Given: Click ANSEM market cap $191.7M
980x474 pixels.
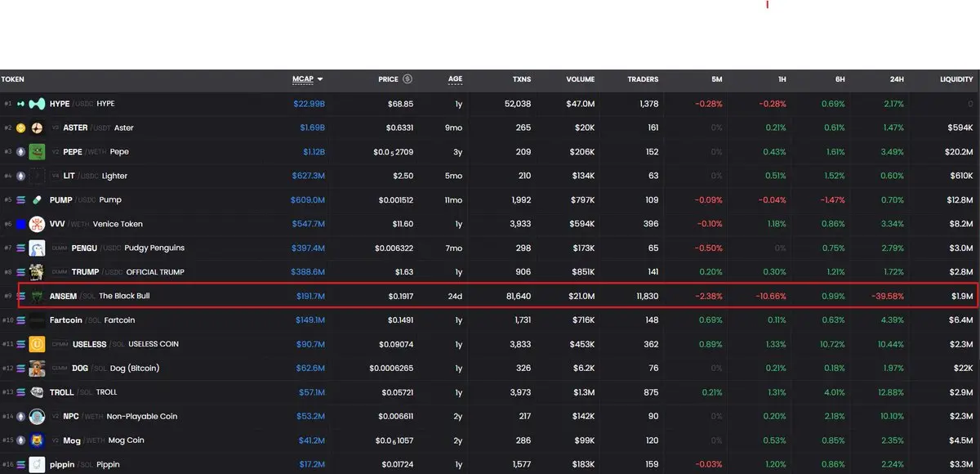Looking at the screenshot, I should (310, 296).
